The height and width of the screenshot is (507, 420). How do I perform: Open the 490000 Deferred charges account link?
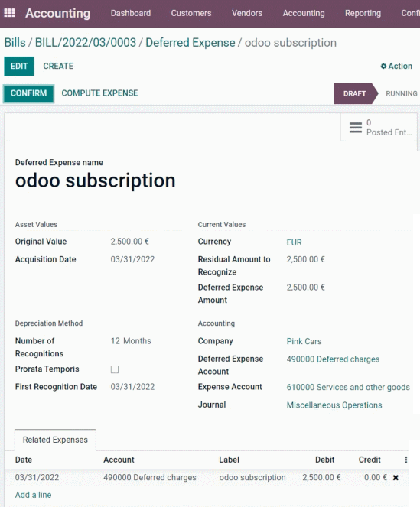333,359
